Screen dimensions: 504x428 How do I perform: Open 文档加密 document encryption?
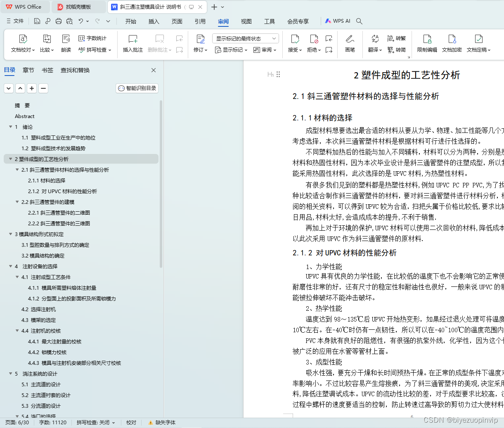[452, 44]
